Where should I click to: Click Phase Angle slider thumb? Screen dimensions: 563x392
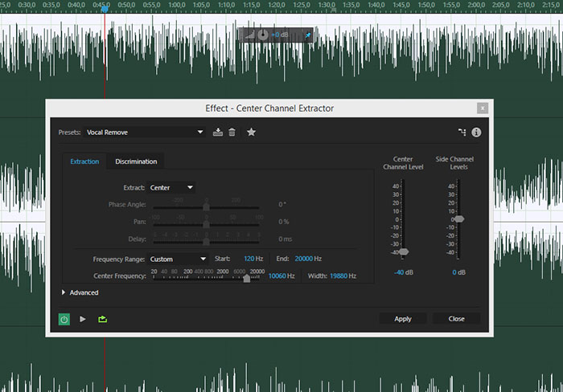coord(206,207)
